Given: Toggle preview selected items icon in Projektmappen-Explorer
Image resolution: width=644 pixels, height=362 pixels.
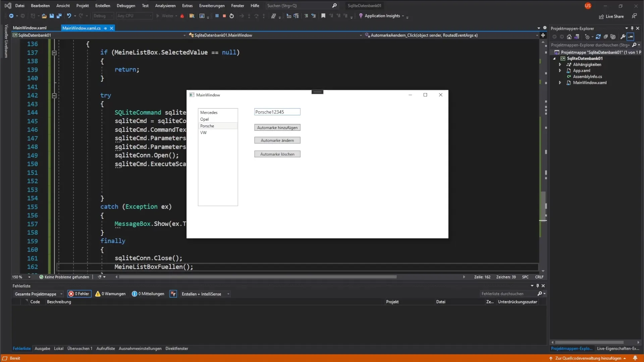Looking at the screenshot, I should pyautogui.click(x=631, y=37).
